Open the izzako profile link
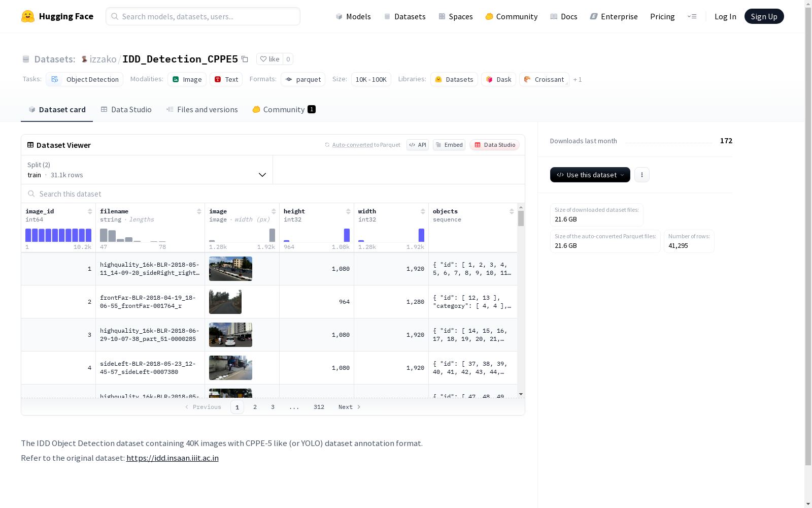Image resolution: width=812 pixels, height=508 pixels. 103,59
